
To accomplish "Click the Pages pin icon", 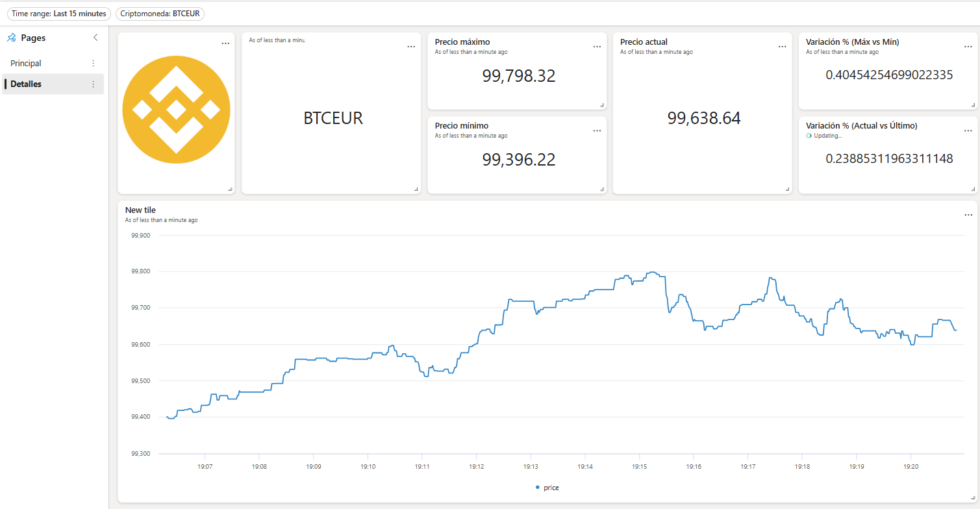I will [12, 38].
